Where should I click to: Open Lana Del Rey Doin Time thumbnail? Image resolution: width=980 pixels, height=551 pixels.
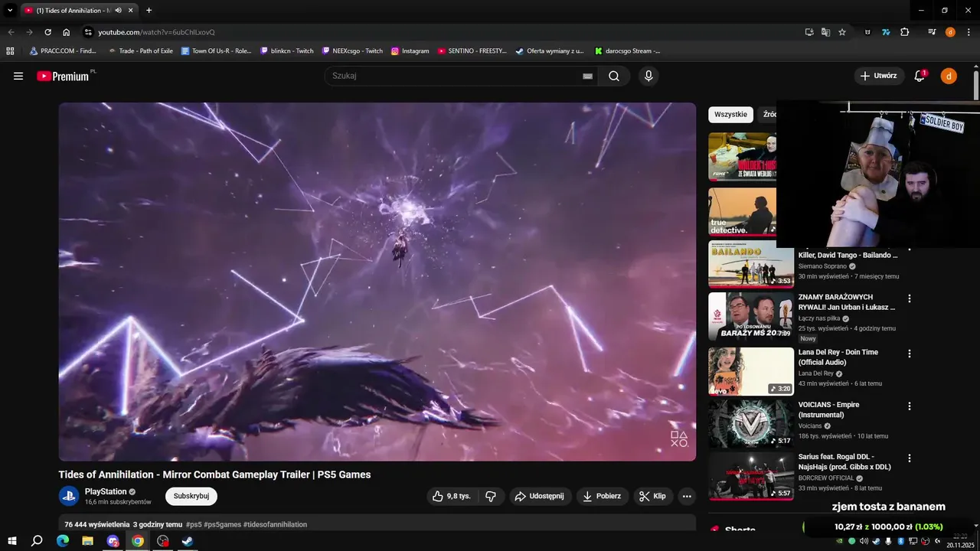751,371
